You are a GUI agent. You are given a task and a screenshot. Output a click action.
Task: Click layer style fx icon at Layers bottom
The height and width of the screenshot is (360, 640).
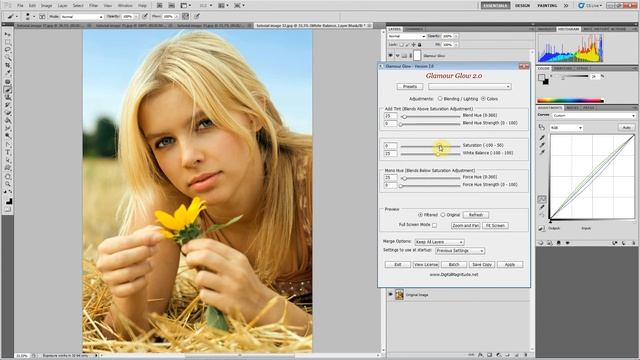tap(480, 355)
